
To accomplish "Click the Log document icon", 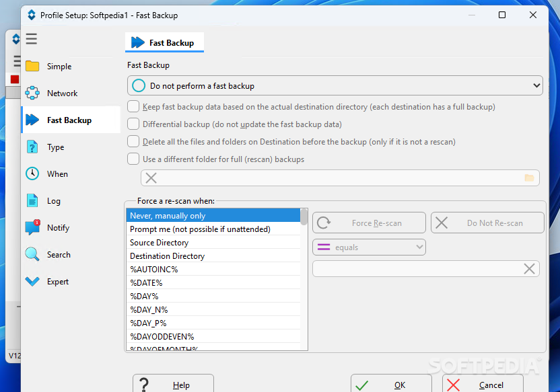I will coord(32,201).
